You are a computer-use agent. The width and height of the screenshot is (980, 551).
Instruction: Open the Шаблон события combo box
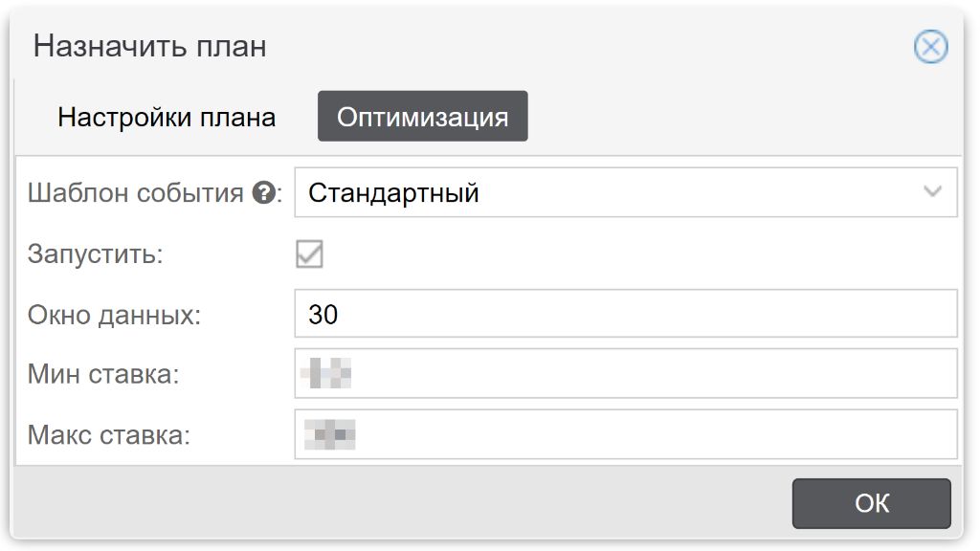pyautogui.click(x=626, y=192)
